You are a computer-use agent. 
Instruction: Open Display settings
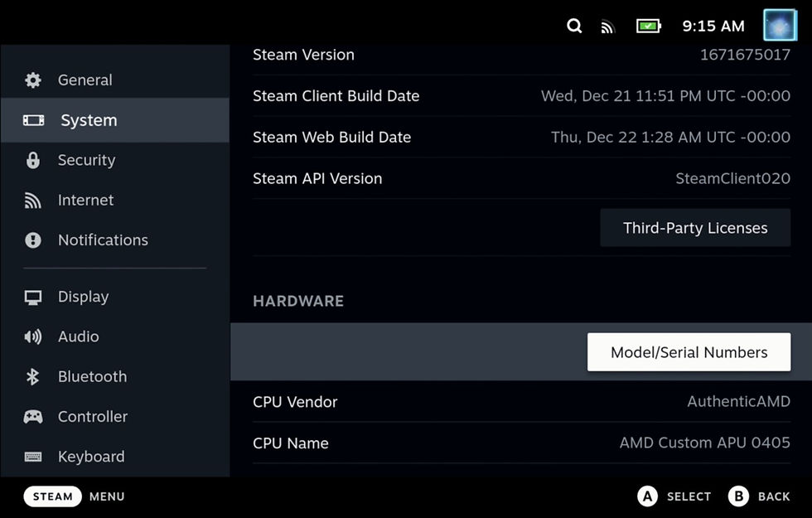[x=115, y=297]
